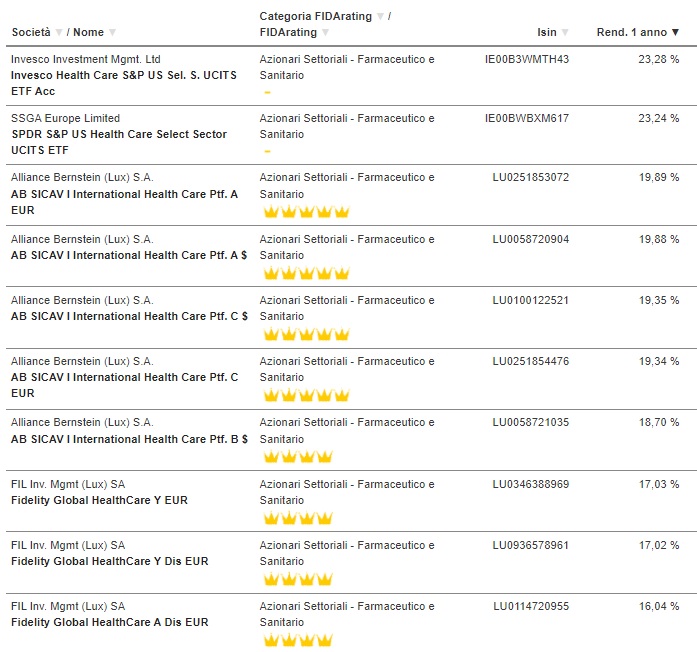
Task: Select ISIN LU0346388969
Action: pos(531,484)
